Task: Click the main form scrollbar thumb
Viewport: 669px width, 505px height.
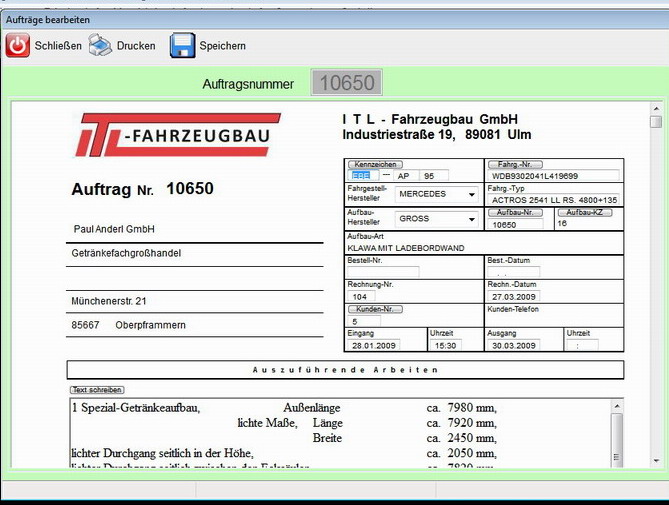Action: click(x=656, y=122)
